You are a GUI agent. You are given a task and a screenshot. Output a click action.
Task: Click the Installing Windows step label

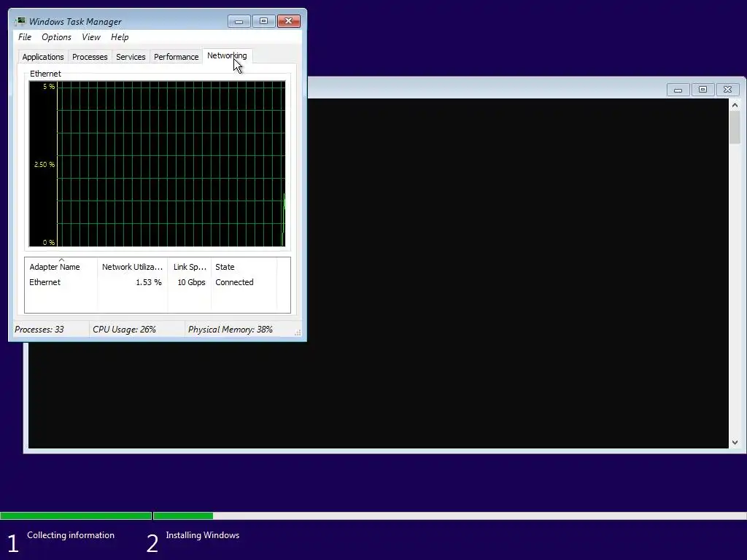point(203,535)
